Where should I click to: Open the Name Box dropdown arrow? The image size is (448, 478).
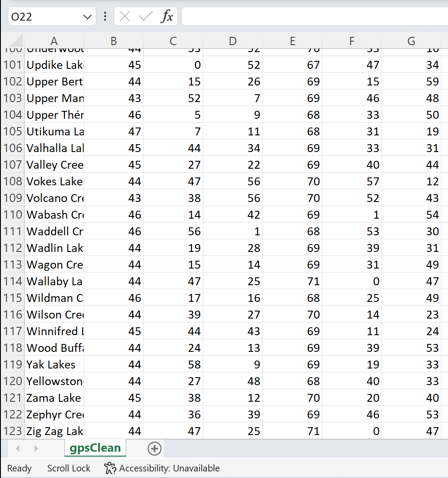click(88, 17)
